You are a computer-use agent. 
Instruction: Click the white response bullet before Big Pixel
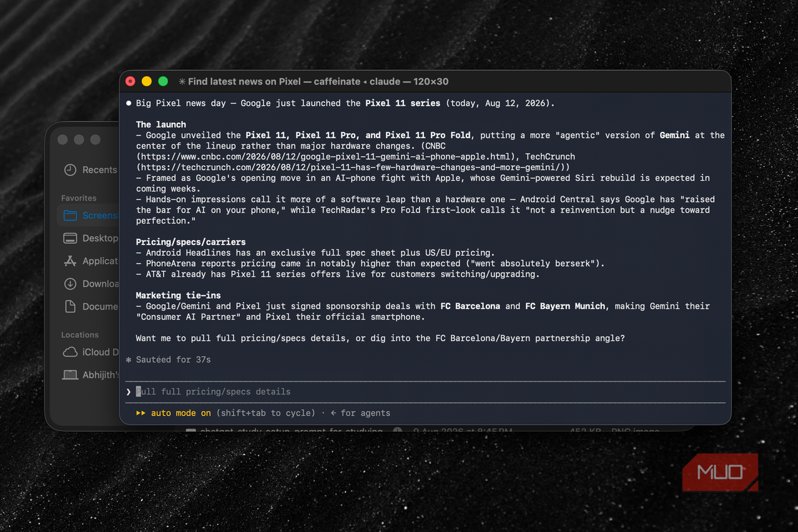click(129, 103)
